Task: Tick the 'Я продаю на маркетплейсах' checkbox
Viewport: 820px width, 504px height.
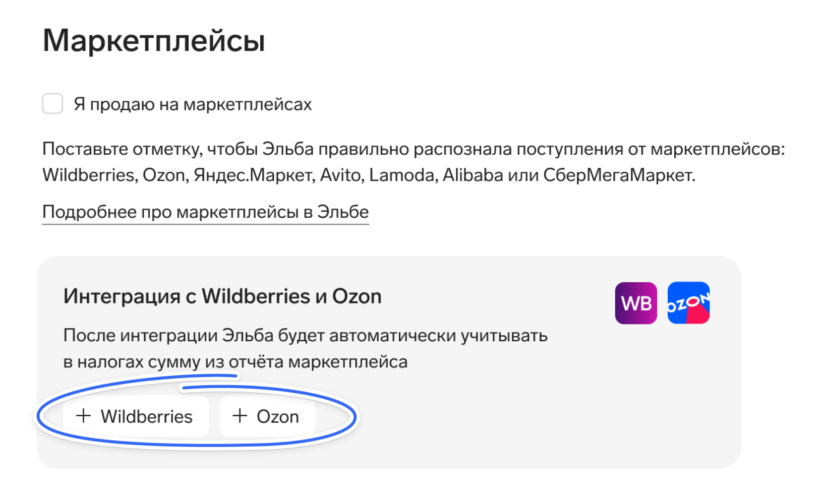Action: tap(52, 103)
